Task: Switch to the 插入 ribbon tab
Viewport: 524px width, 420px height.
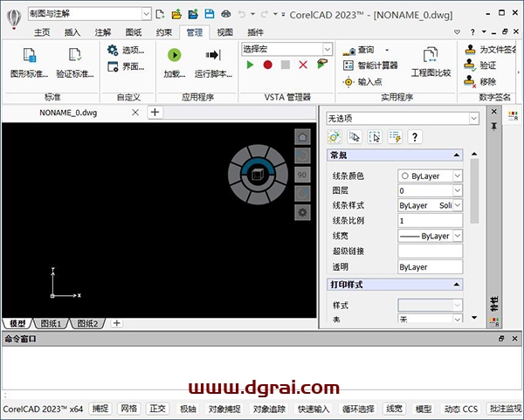Action: (72, 32)
